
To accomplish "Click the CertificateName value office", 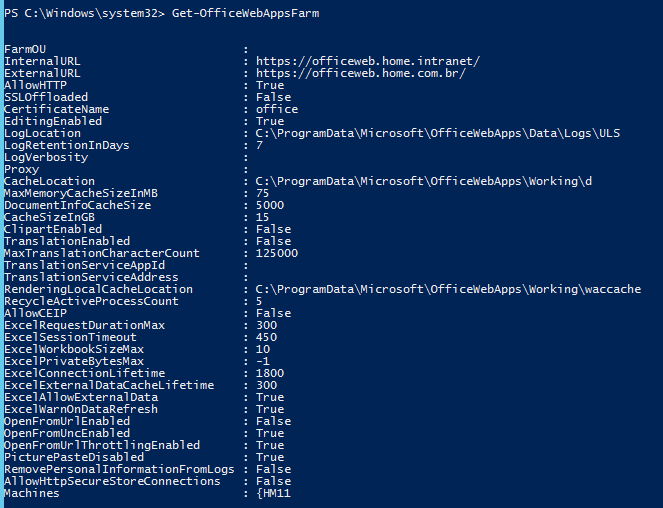I will [277, 109].
